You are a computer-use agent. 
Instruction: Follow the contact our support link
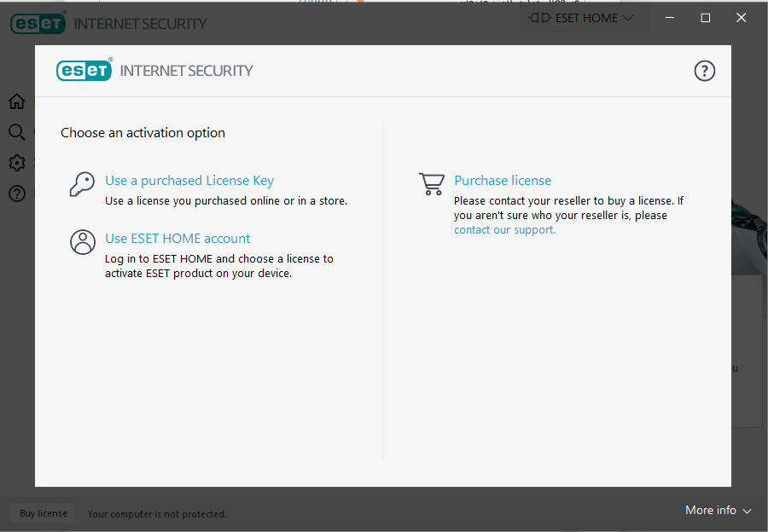pos(504,230)
